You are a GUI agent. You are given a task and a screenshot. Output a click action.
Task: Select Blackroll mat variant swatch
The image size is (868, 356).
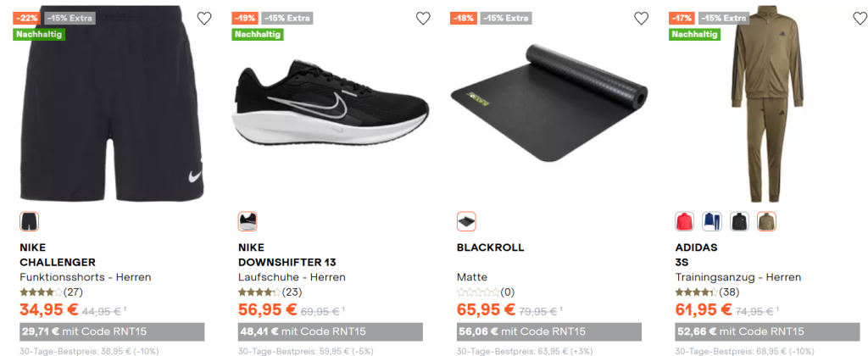point(466,222)
